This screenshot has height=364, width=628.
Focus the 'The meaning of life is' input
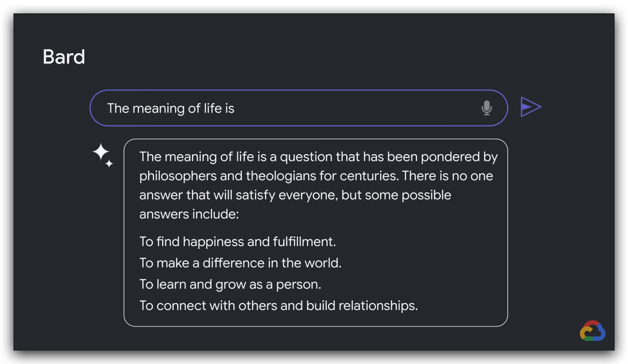[x=299, y=108]
